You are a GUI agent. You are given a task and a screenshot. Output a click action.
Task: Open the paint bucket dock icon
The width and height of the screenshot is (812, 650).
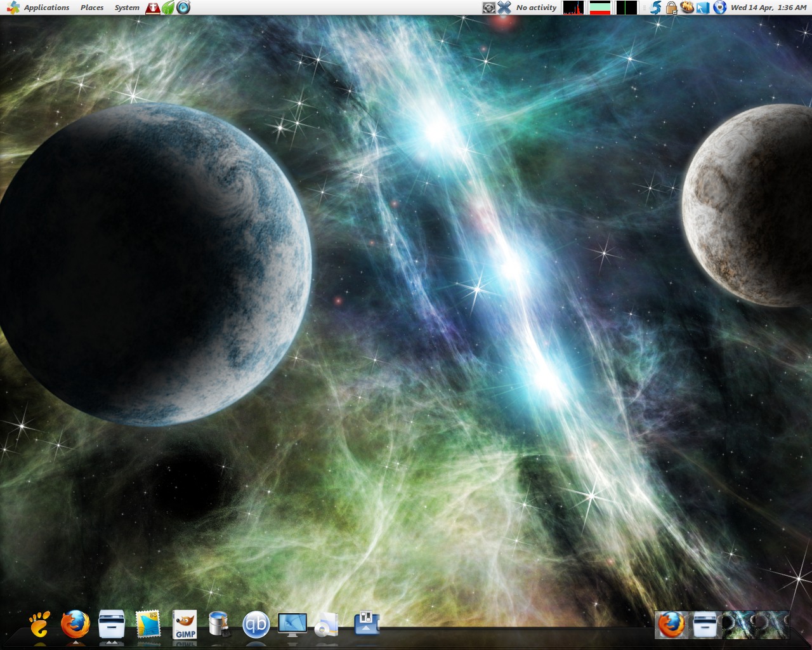point(219,624)
